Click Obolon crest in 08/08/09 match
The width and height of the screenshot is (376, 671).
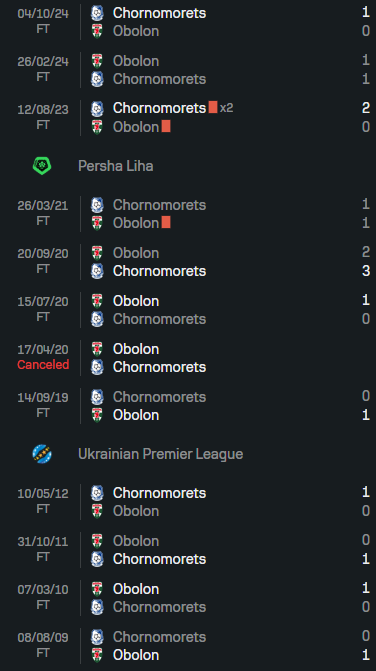pos(97,655)
